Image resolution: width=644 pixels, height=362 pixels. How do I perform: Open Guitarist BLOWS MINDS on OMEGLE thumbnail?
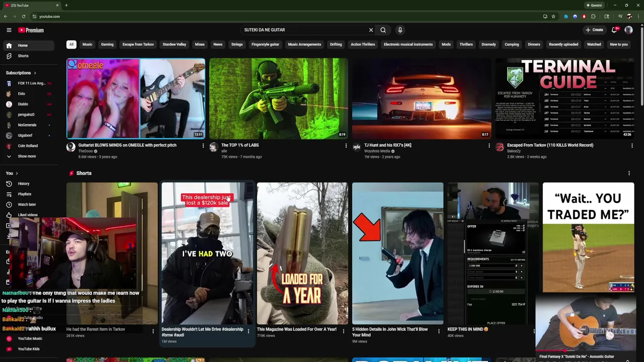pos(136,99)
